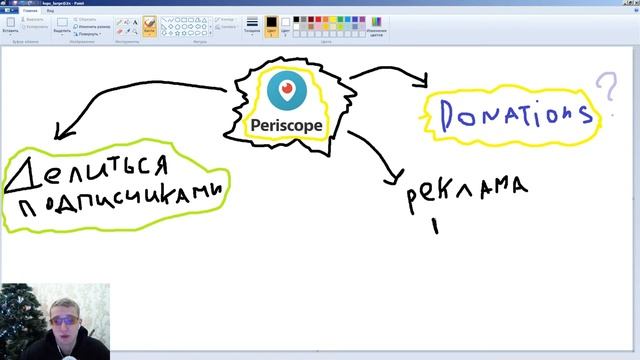Choose the Oval callout shape
The width and height of the screenshot is (640, 360).
pyautogui.click(x=198, y=33)
